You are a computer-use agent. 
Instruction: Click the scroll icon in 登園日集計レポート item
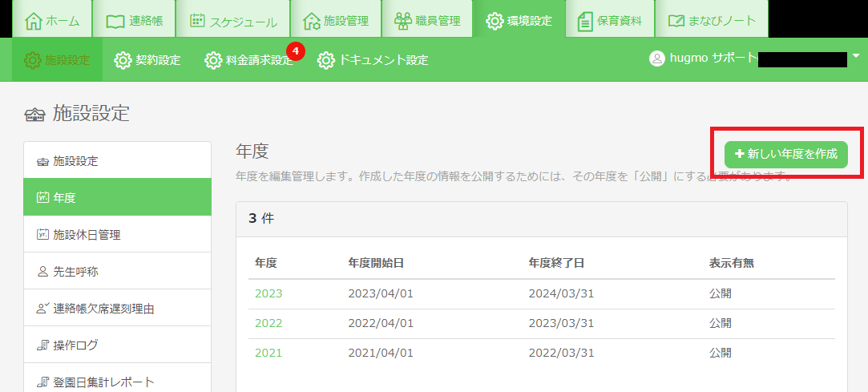coord(42,382)
